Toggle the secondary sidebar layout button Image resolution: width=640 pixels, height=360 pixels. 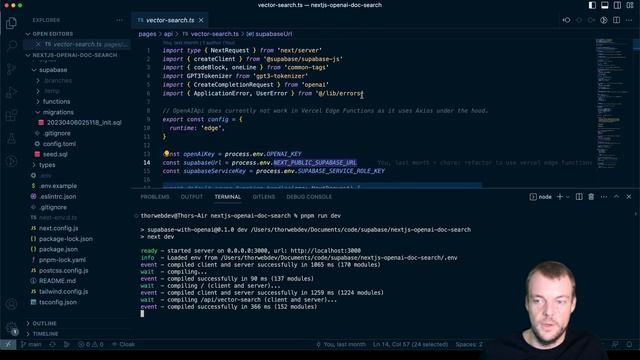617,5
